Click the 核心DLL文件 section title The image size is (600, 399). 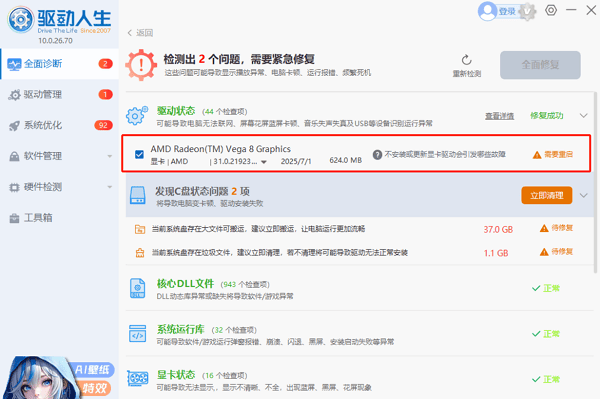click(x=185, y=283)
